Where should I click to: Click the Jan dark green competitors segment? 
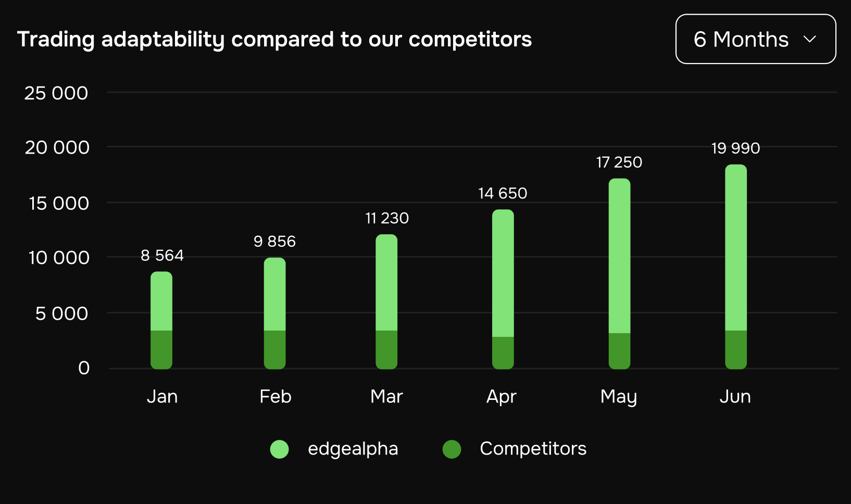pos(161,350)
